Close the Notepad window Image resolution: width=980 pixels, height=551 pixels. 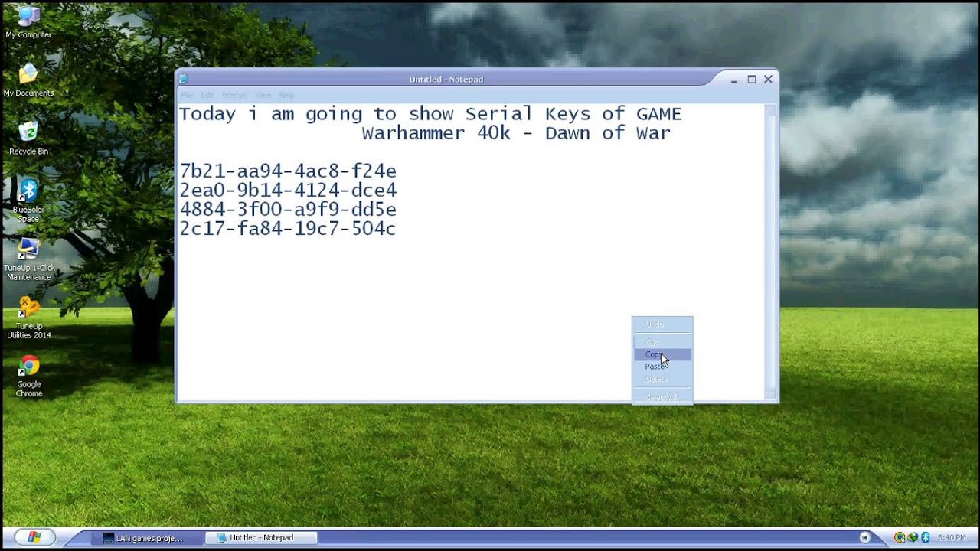coord(769,79)
